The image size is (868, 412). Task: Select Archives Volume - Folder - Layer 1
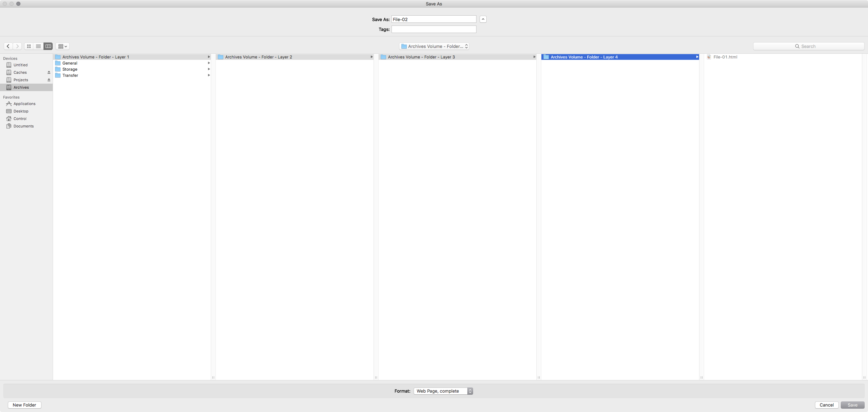coord(132,57)
